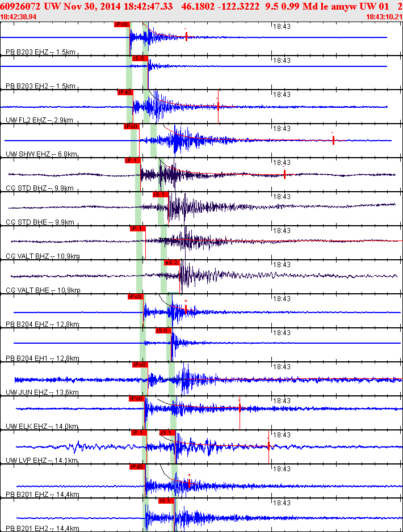Click the red coda end marker on B204 EHZ

186,309
